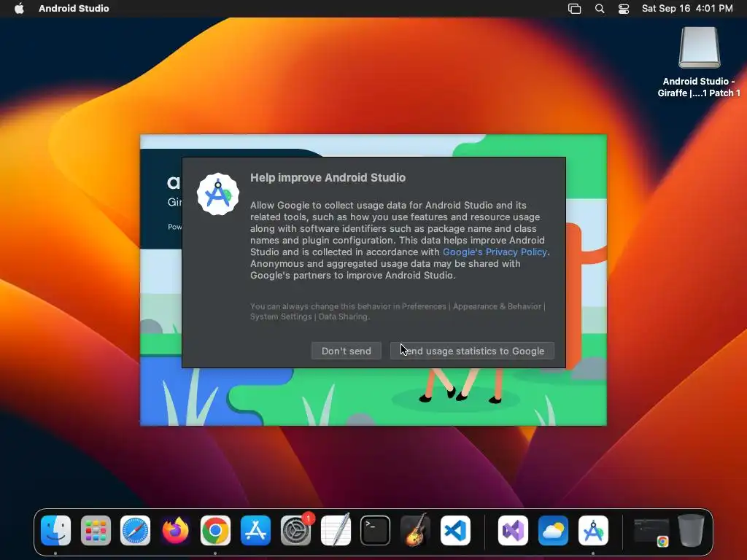Open Spotlight search in menu bar
Image resolution: width=747 pixels, height=560 pixels.
click(600, 9)
